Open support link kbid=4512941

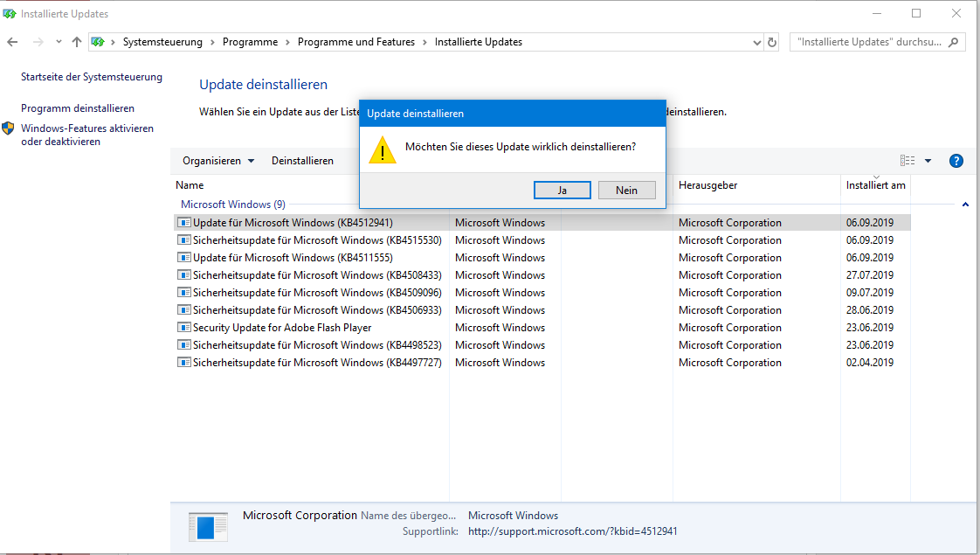click(x=572, y=531)
